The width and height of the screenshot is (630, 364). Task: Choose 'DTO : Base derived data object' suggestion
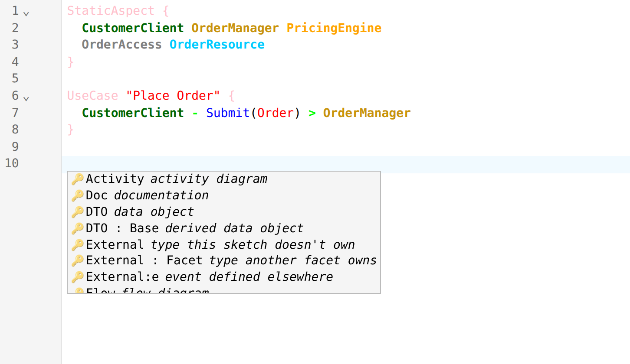[x=224, y=228]
